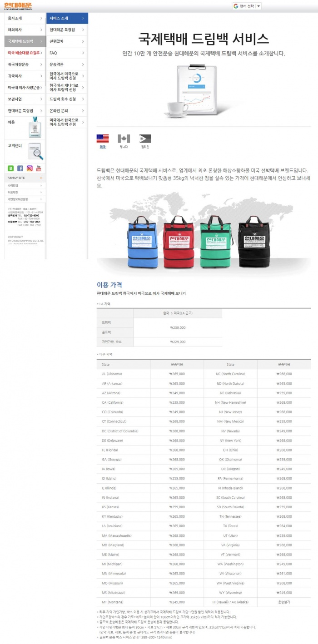318x644 pixels.
Task: Click the 이용 가격 heading
Action: pyautogui.click(x=109, y=285)
